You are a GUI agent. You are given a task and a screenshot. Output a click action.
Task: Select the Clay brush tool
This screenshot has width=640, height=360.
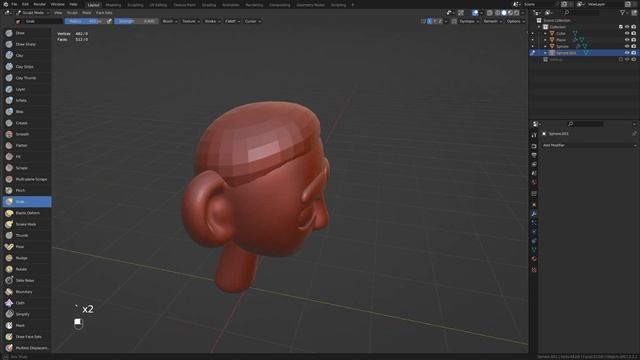click(x=27, y=56)
